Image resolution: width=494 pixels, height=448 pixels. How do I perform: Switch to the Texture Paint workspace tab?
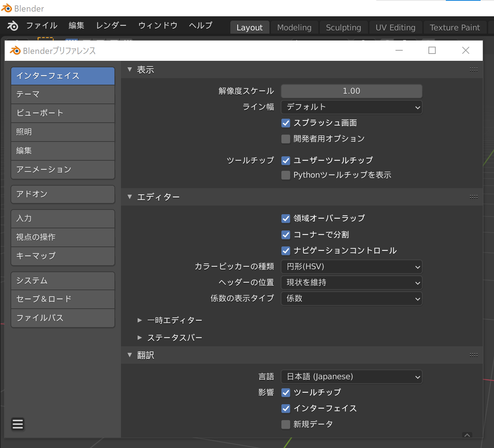[455, 28]
